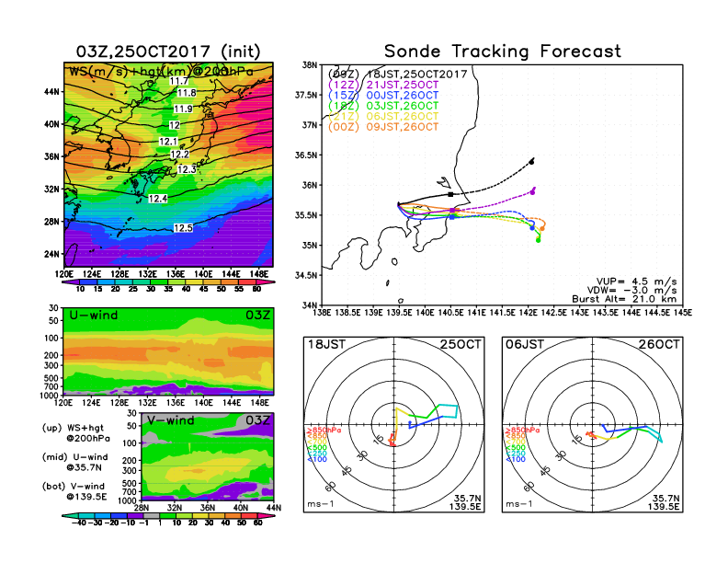This screenshot has width=728, height=563.
Task: Select the yellow (21Z) 06JST,26OCT legend entry
Action: click(383, 117)
